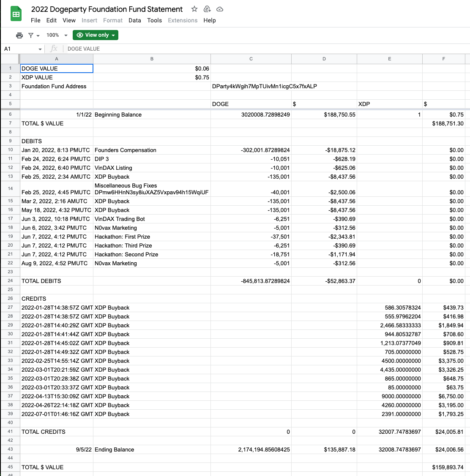Screen dimensions: 470x476
Task: Select the $135,887.18 ending balance cell
Action: [324, 449]
